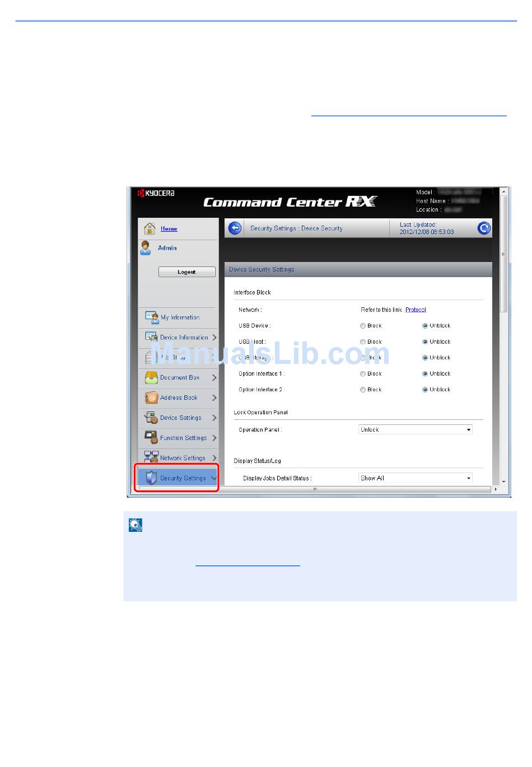Expand the Device Settings chevron
This screenshot has width=532, height=767.
pos(214,418)
